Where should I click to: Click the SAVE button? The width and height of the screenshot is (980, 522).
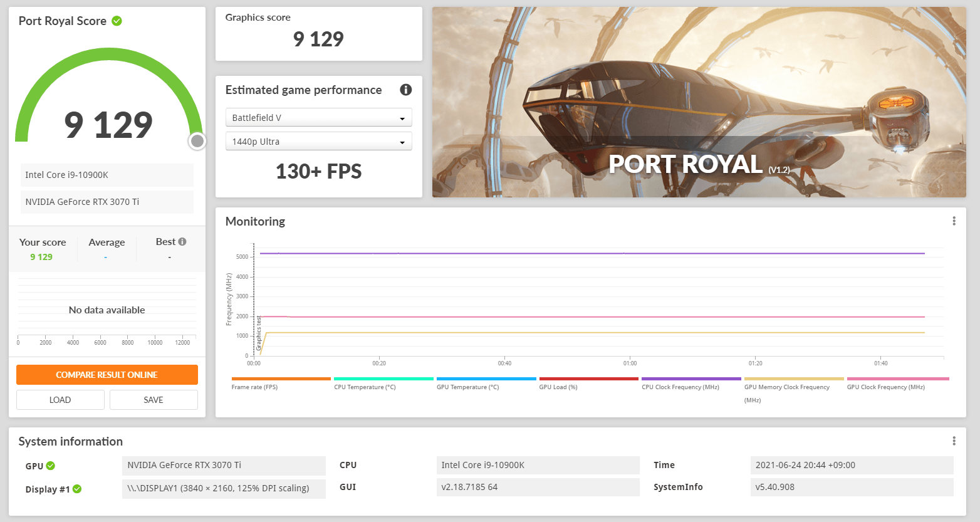[x=154, y=400]
